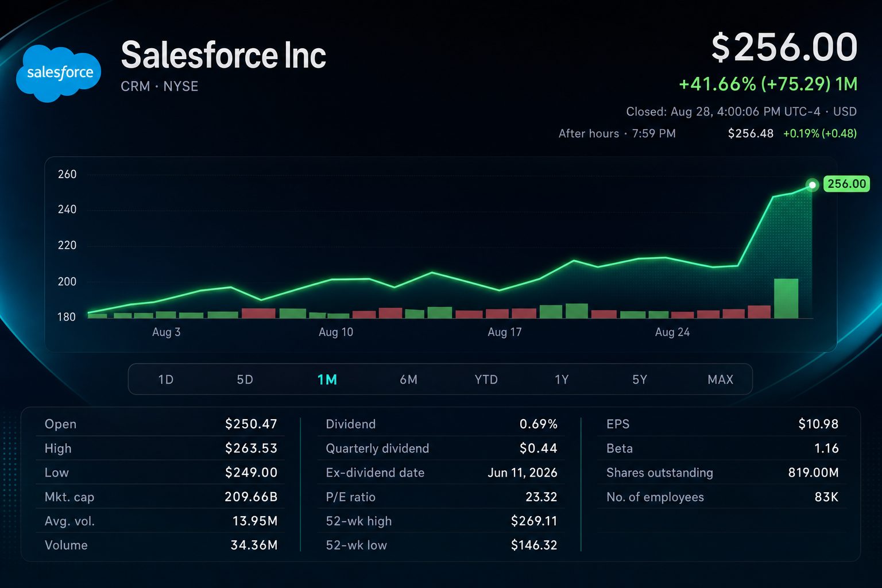This screenshot has height=588, width=882.
Task: Click the Beta value 1.16
Action: pyautogui.click(x=826, y=448)
